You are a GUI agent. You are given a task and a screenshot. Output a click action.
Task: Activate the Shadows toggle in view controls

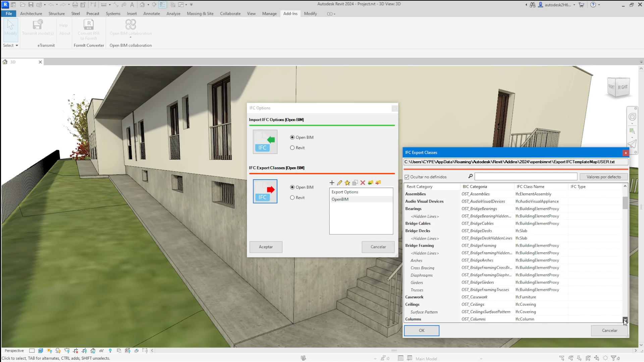[58, 351]
